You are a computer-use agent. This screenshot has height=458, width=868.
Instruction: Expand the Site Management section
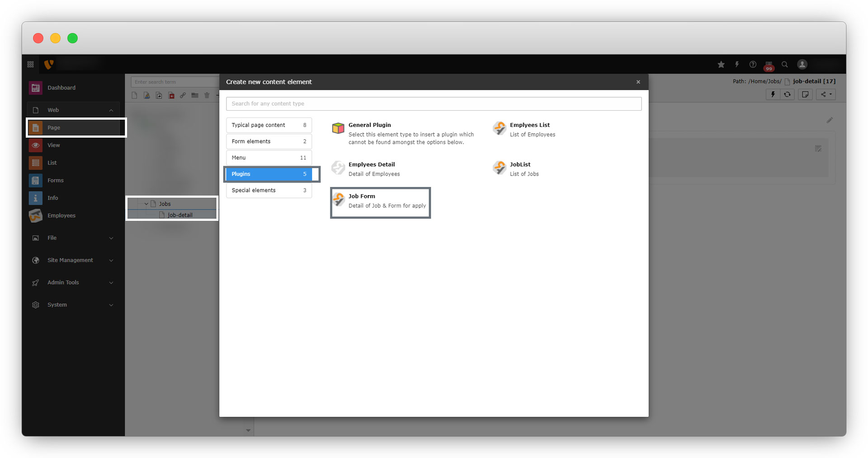(111, 260)
